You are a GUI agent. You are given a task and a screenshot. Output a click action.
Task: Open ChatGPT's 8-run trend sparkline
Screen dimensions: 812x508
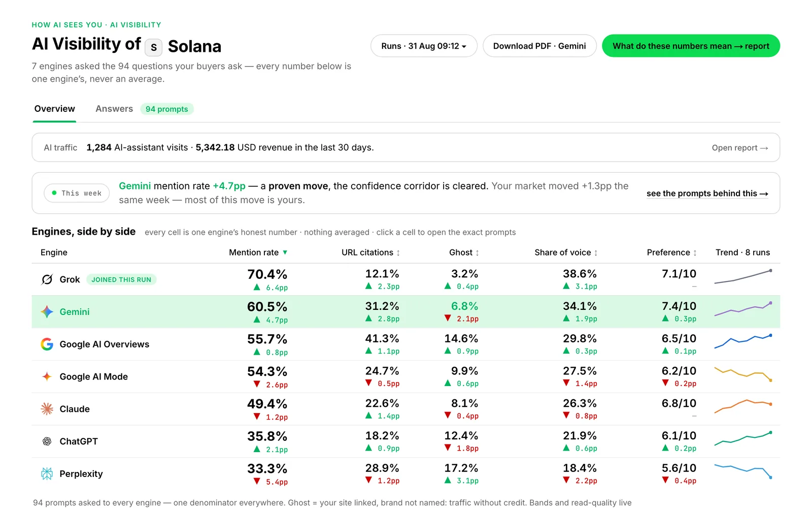pyautogui.click(x=743, y=438)
